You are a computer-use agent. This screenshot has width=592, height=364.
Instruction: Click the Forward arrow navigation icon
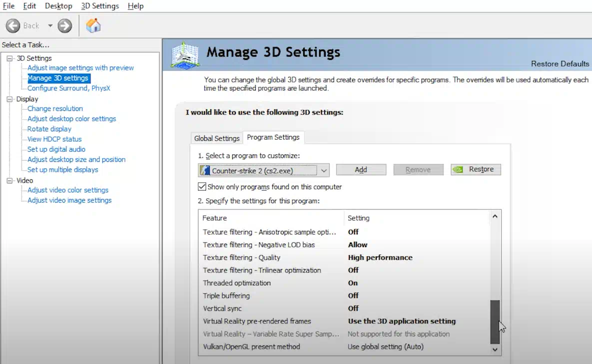[x=64, y=26]
